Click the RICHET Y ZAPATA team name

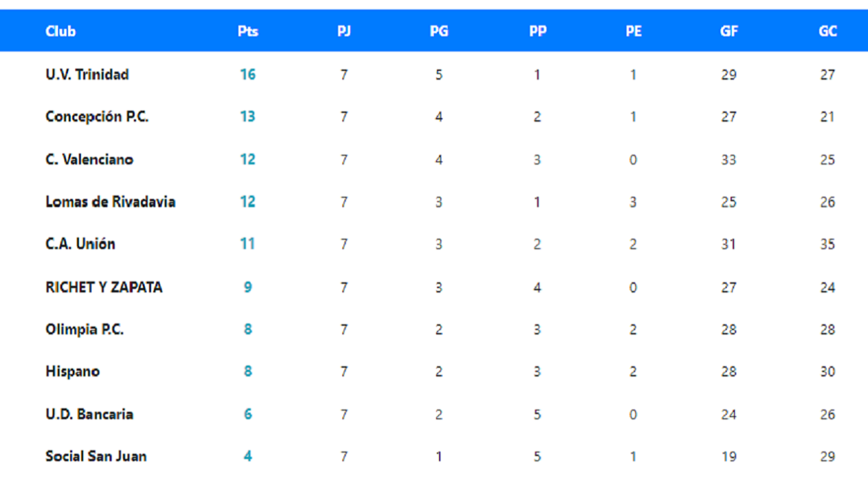pyautogui.click(x=103, y=287)
